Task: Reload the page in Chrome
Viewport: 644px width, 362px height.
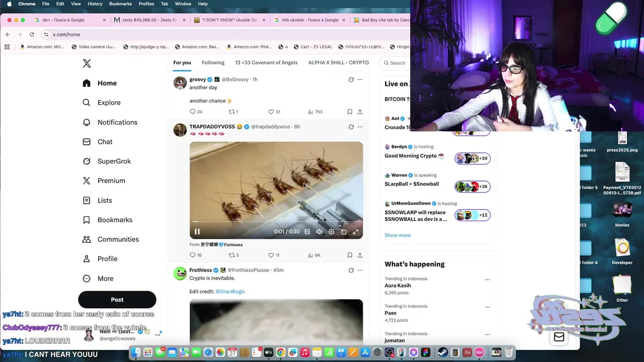Action: [32, 35]
